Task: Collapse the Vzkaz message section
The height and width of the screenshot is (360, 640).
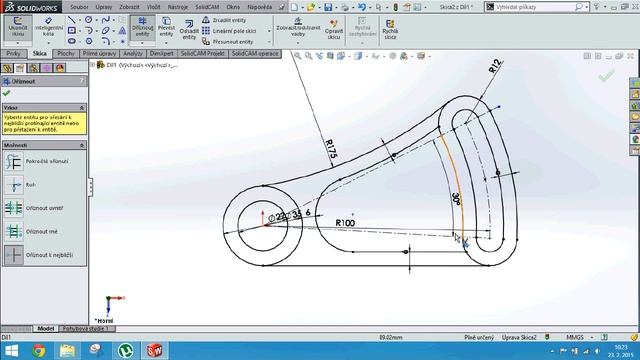Action: point(82,108)
